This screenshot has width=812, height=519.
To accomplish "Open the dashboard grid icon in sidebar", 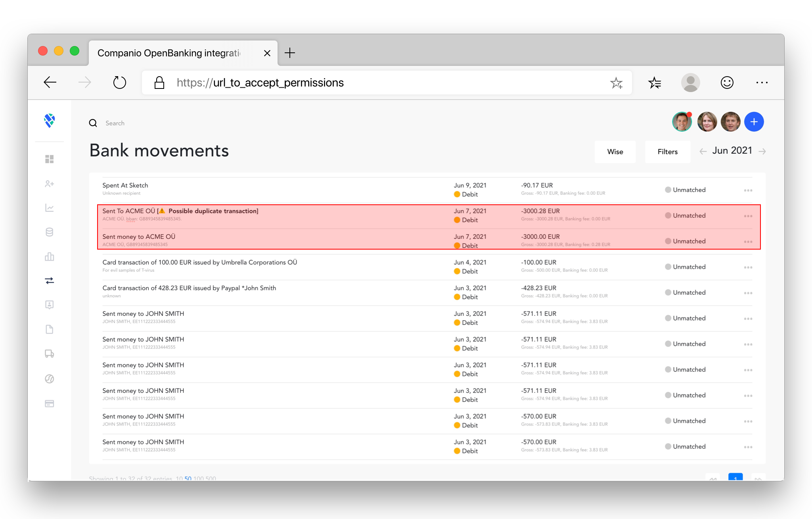I will (x=49, y=159).
